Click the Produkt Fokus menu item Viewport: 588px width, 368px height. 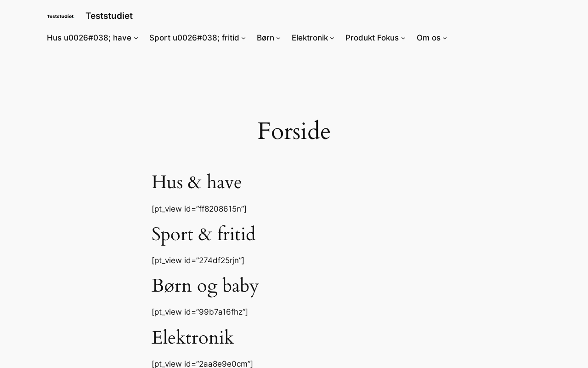pyautogui.click(x=372, y=38)
